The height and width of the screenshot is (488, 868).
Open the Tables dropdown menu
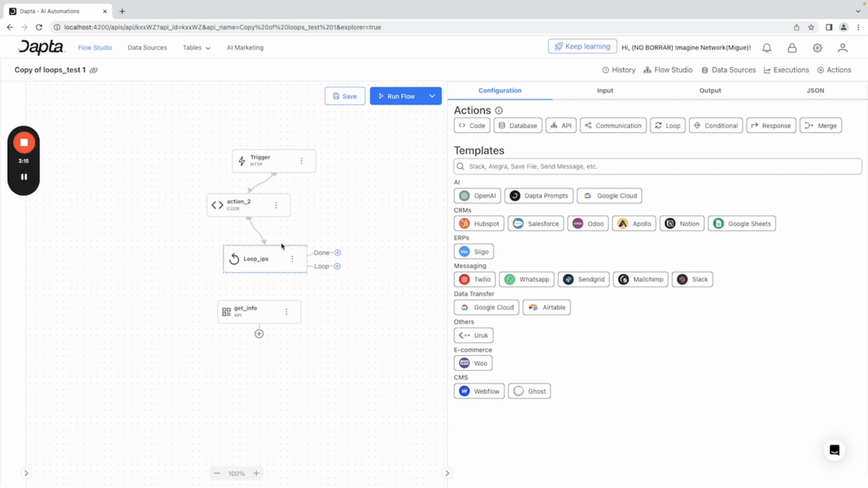pyautogui.click(x=196, y=47)
